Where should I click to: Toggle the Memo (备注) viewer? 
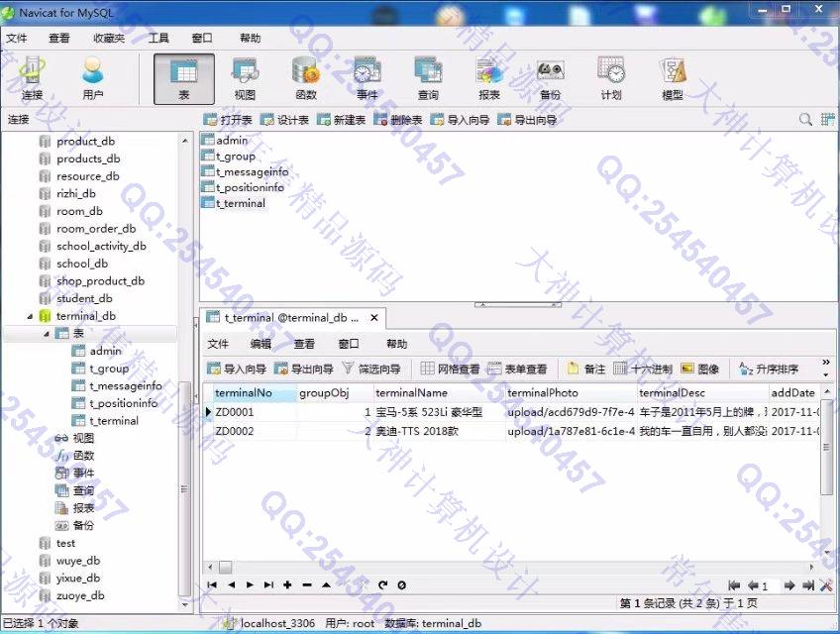tap(586, 369)
